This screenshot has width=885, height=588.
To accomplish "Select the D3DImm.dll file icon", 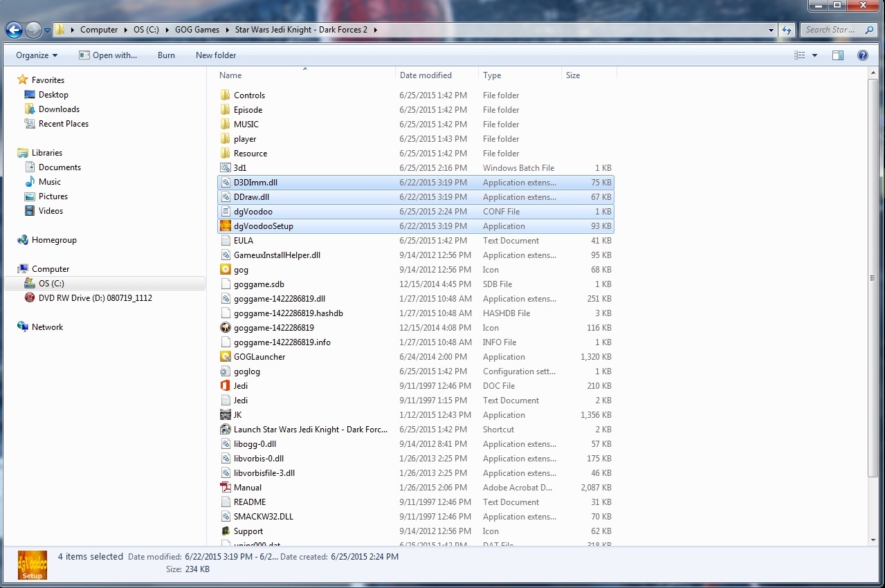I will tap(225, 183).
